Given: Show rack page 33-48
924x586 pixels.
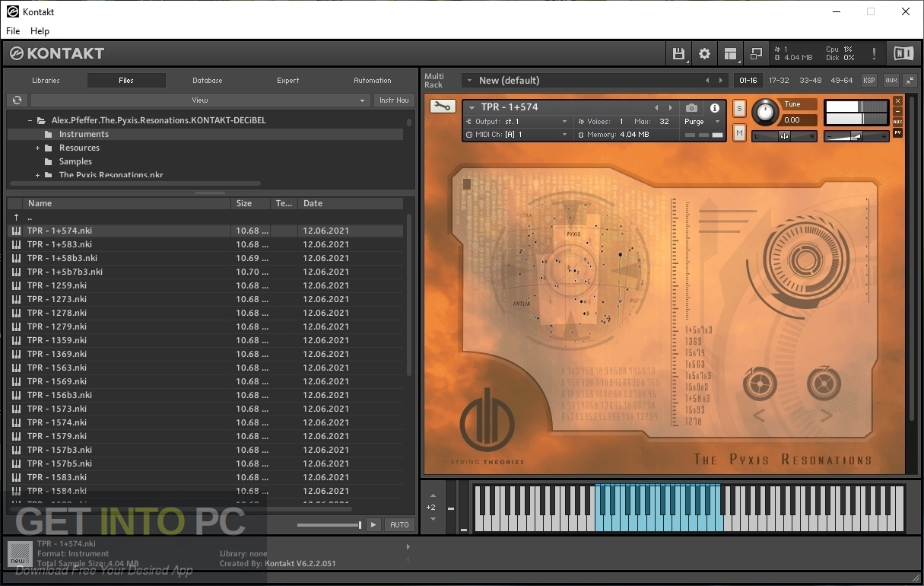Looking at the screenshot, I should tap(810, 80).
